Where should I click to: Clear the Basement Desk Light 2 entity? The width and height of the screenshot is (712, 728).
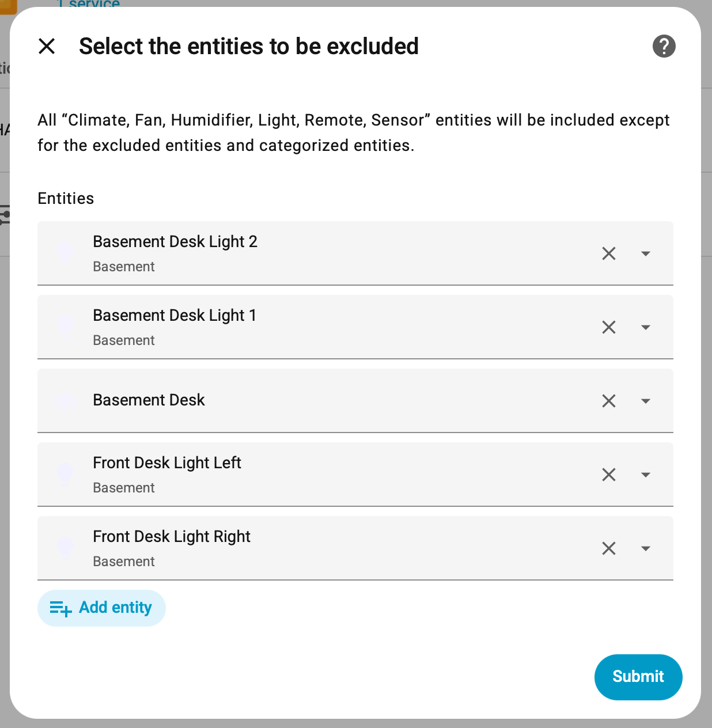[609, 253]
